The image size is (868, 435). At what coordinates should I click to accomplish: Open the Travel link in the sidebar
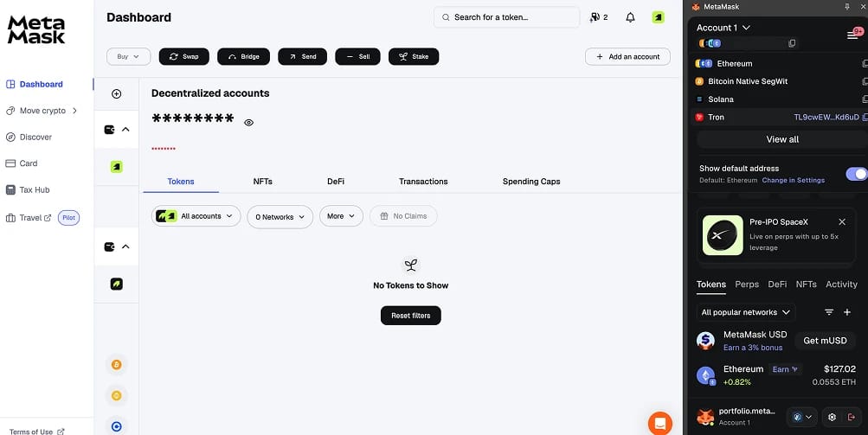pyautogui.click(x=29, y=218)
